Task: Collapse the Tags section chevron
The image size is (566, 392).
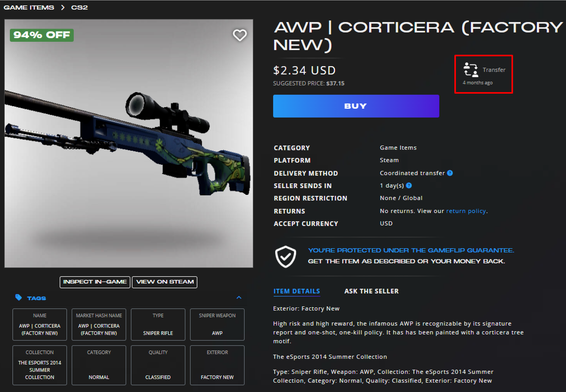Action: coord(239,298)
